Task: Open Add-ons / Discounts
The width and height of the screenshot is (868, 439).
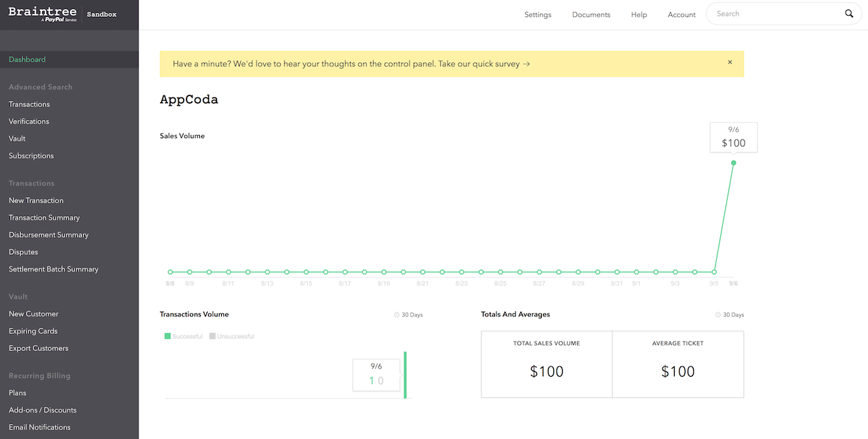Action: pos(43,410)
